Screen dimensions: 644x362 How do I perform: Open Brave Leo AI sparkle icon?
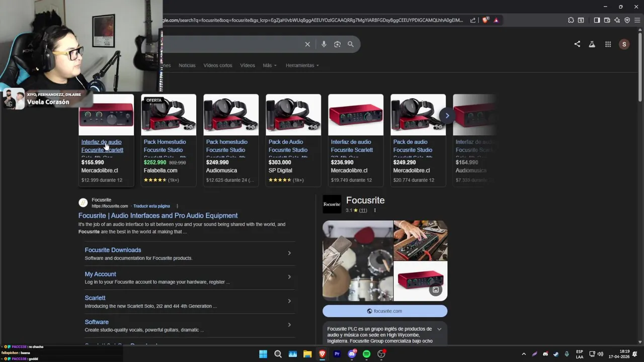click(617, 20)
